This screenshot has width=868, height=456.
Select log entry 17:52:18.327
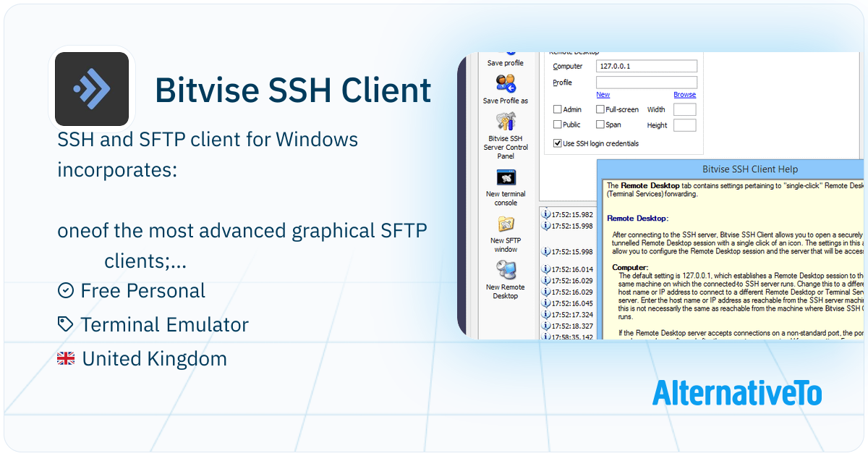click(x=566, y=326)
